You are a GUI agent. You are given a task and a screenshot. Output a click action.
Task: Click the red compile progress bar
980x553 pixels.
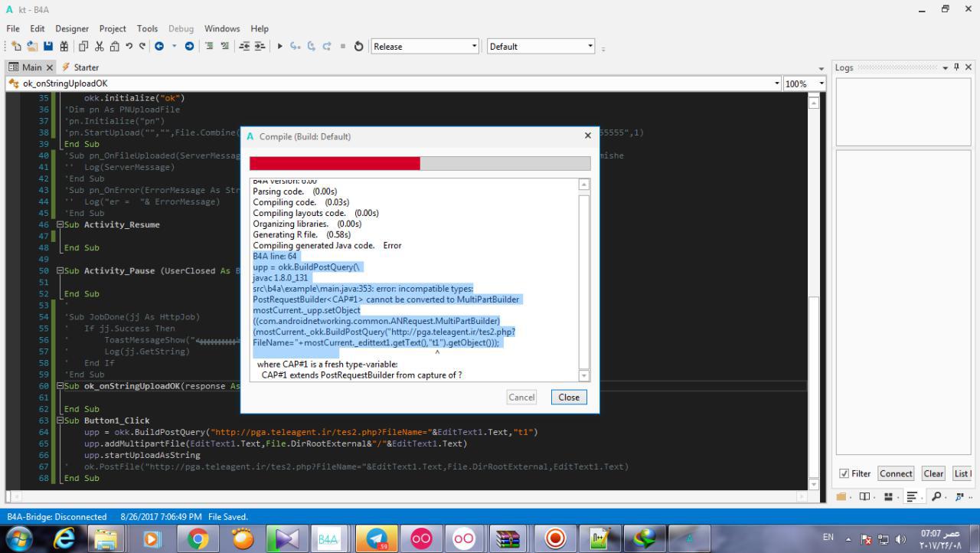point(335,163)
